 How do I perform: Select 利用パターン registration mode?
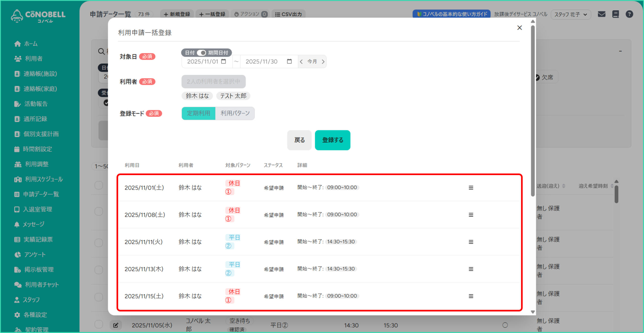tap(235, 113)
